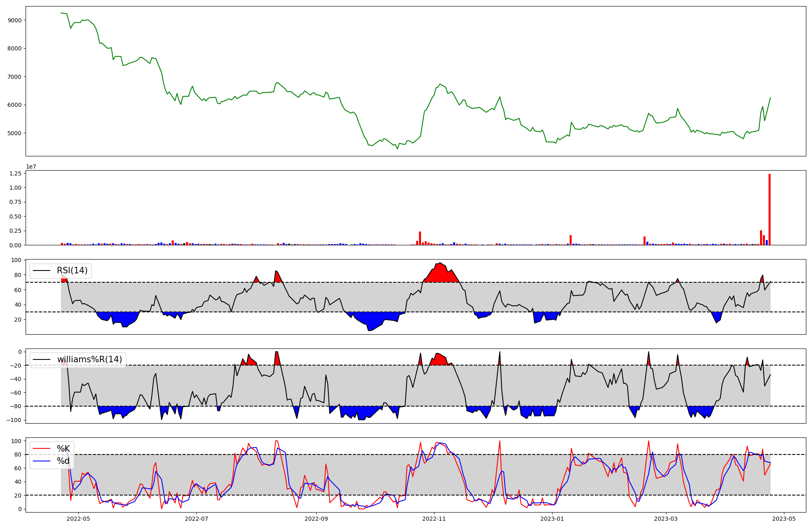Click the blue %d legend line sample
This screenshot has height=528, width=812.
click(x=41, y=461)
